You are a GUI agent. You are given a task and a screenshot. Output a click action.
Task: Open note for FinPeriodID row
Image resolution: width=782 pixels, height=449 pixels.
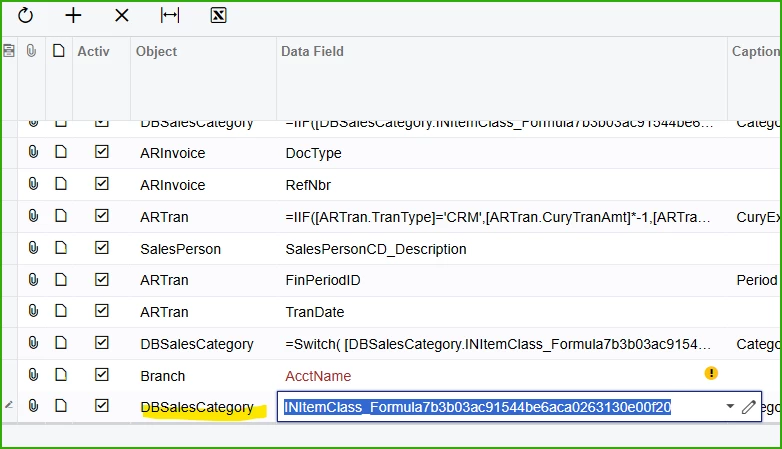tap(61, 279)
